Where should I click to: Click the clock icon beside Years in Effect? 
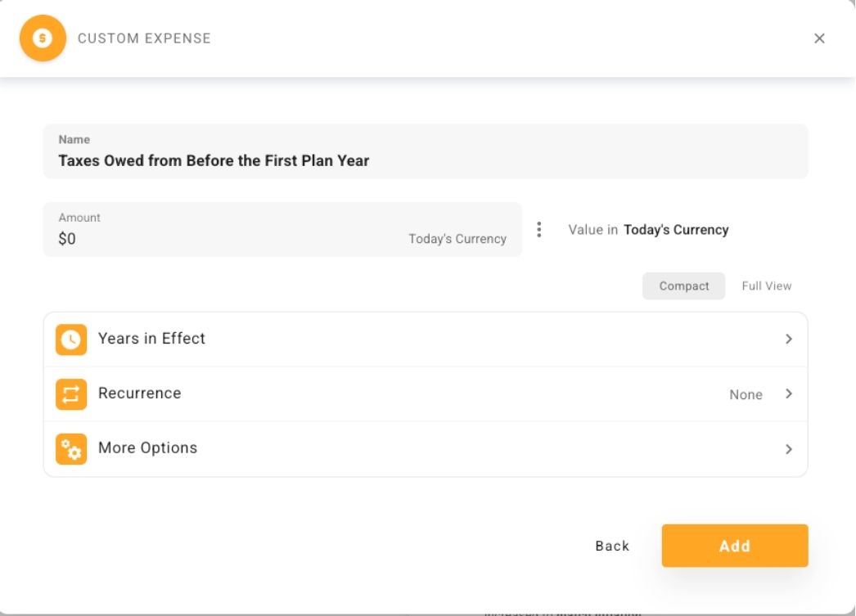[71, 339]
